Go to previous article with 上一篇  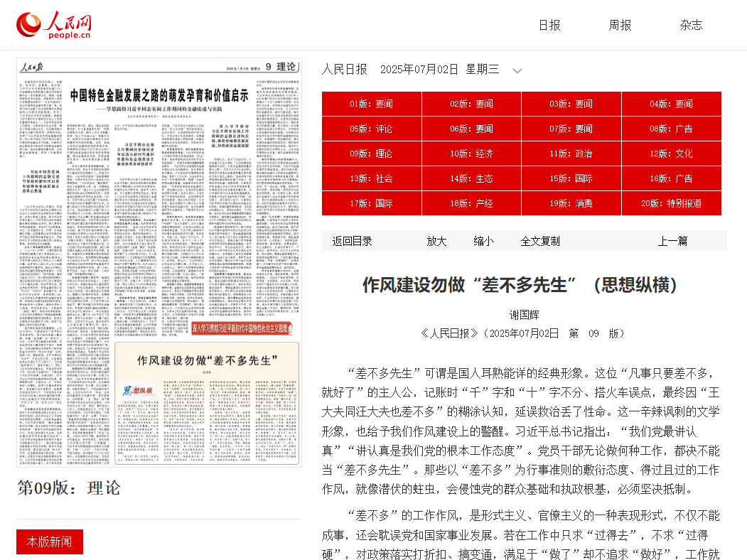coord(672,242)
